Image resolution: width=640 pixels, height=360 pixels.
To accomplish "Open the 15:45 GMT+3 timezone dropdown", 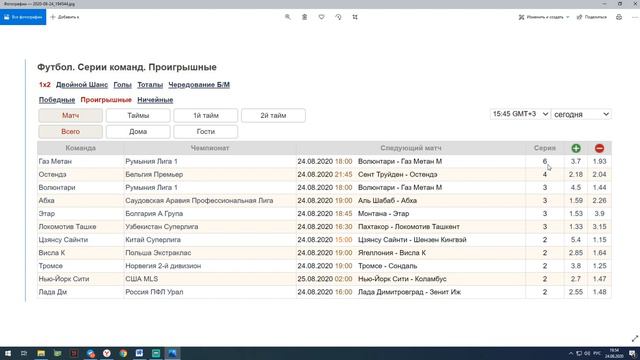I will (x=520, y=114).
